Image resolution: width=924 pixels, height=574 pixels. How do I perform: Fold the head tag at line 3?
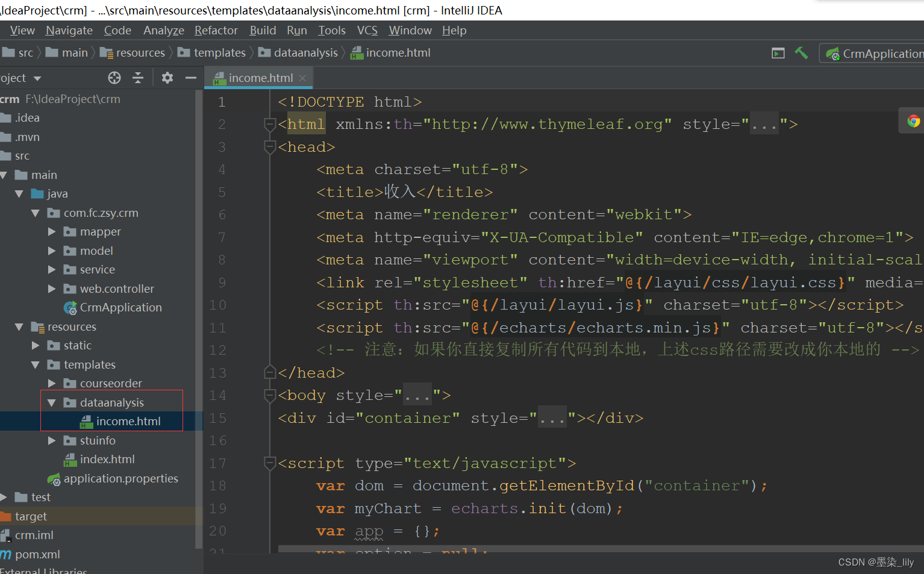coord(270,147)
